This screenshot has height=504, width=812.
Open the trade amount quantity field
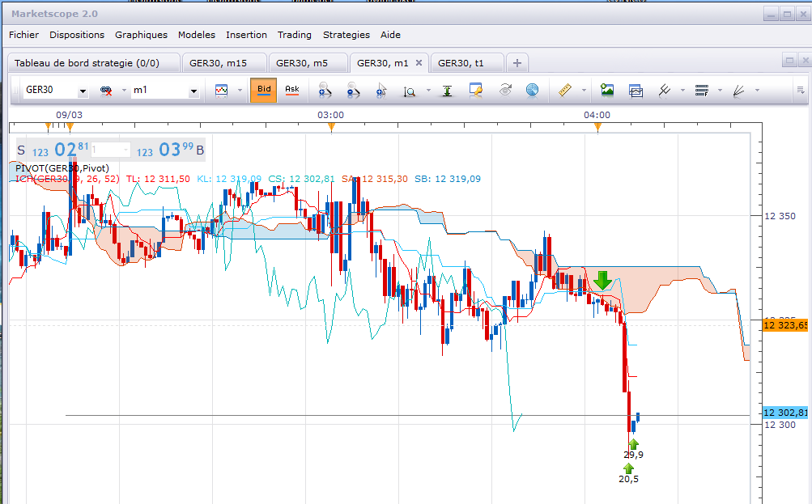[111, 150]
